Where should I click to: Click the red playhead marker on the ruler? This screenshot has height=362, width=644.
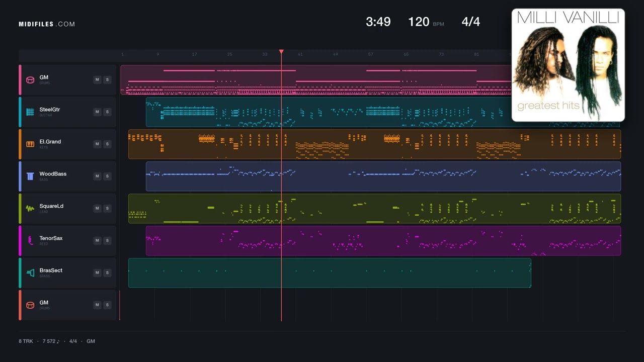[281, 52]
